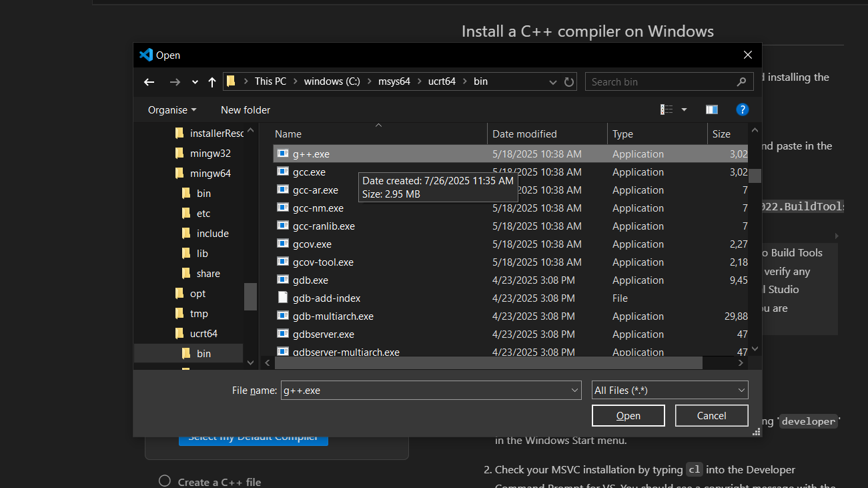Select mingw32 folder in tree
This screenshot has width=868, height=488.
click(203, 154)
